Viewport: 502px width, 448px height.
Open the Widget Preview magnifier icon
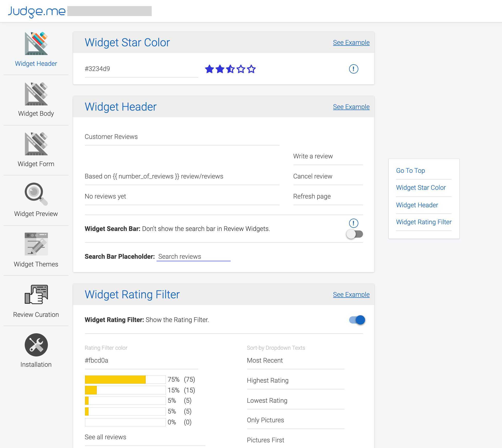tap(36, 194)
